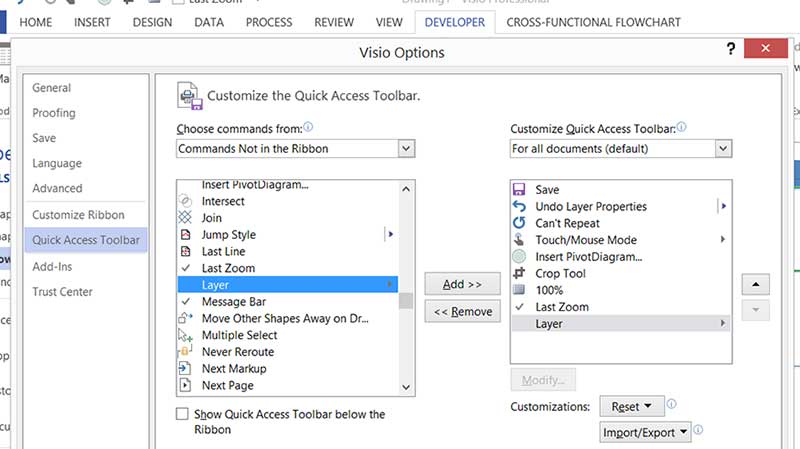
Task: Click the Undo Layer Properties arrow icon
Action: (x=519, y=206)
